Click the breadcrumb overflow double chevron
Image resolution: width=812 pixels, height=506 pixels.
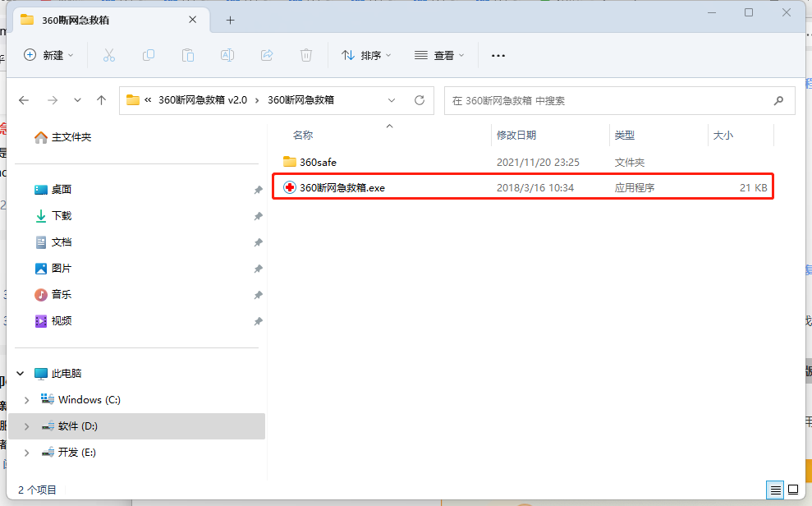click(x=148, y=100)
